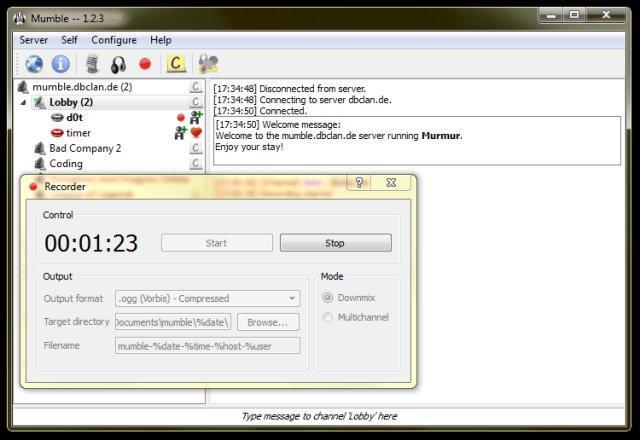Click the Coding channel icon
Image resolution: width=640 pixels, height=440 pixels.
[x=40, y=164]
